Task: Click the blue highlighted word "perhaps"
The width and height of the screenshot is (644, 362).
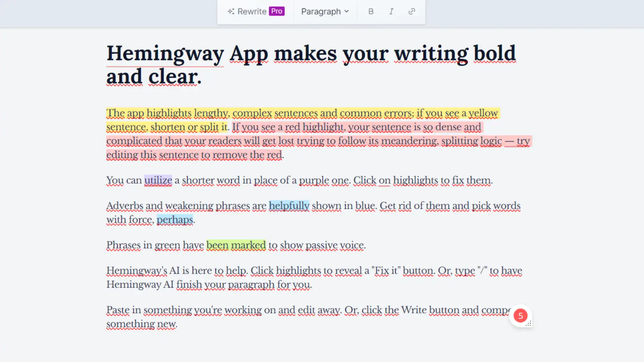Action: click(175, 220)
